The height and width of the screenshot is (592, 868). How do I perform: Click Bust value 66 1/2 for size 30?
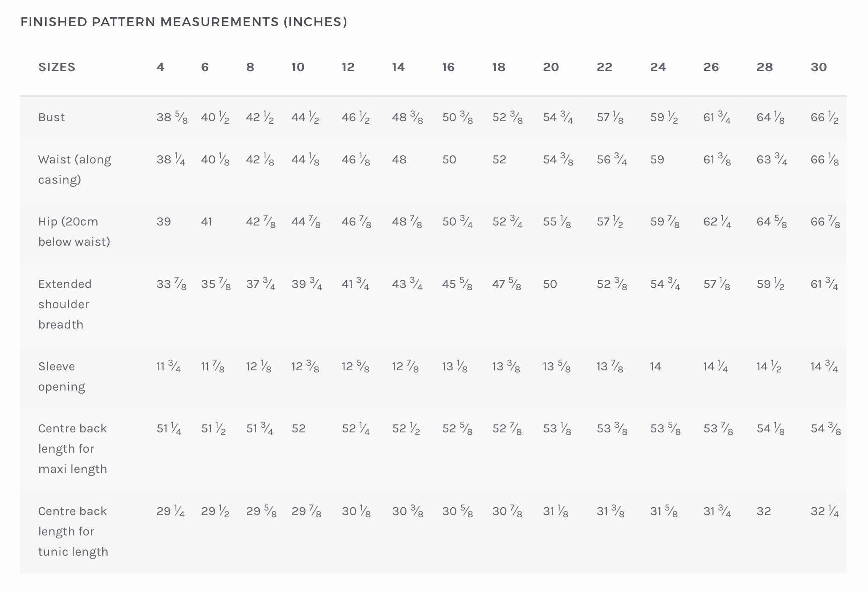(824, 117)
